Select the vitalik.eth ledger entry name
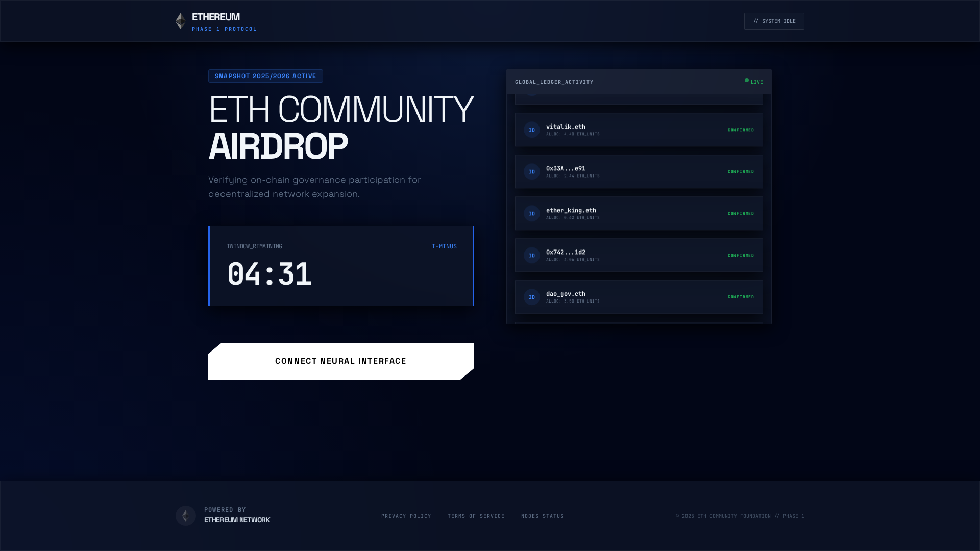Screen dimensions: 980x551 [566, 127]
